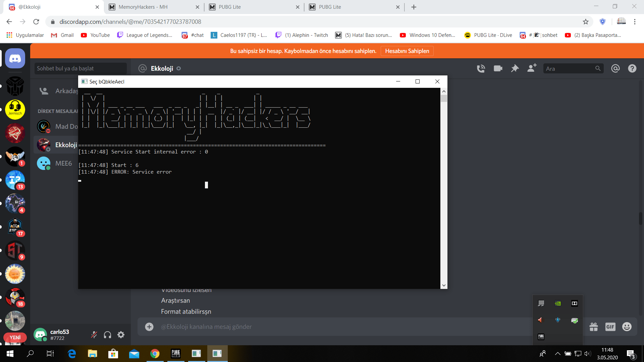The width and height of the screenshot is (644, 362).
Task: Open League of Legends bookmark
Action: tap(145, 35)
